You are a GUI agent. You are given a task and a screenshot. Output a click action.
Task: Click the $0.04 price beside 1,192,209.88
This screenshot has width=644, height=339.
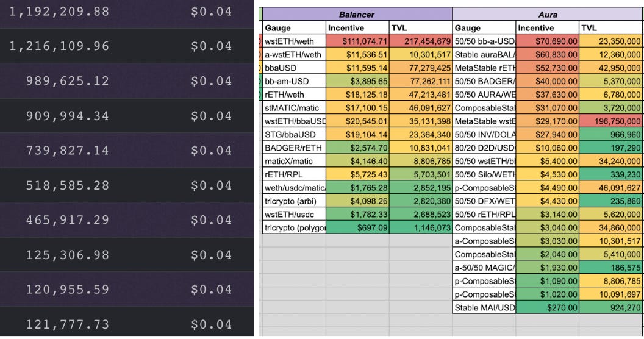tap(211, 12)
